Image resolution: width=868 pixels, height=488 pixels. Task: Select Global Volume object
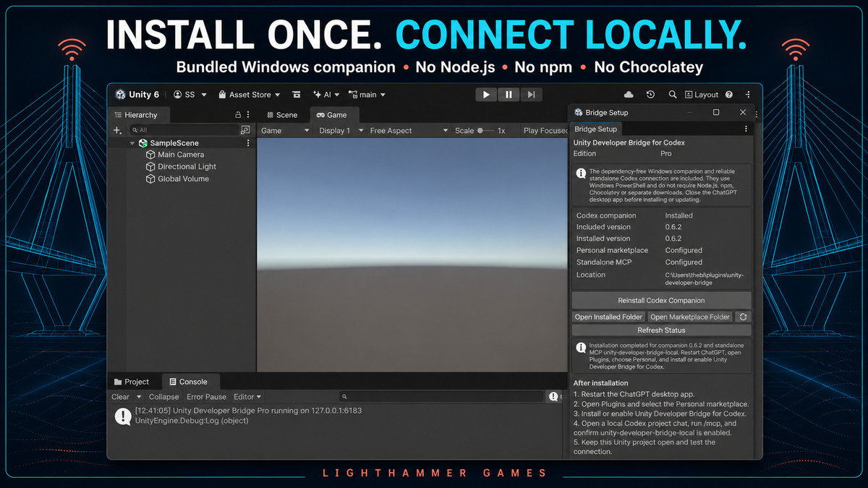point(184,179)
